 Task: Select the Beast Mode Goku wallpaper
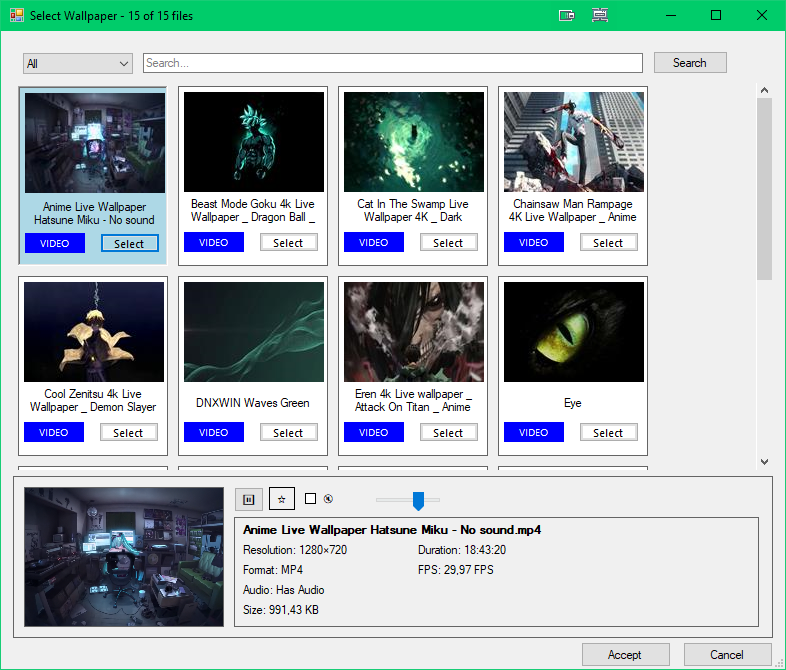click(x=288, y=243)
